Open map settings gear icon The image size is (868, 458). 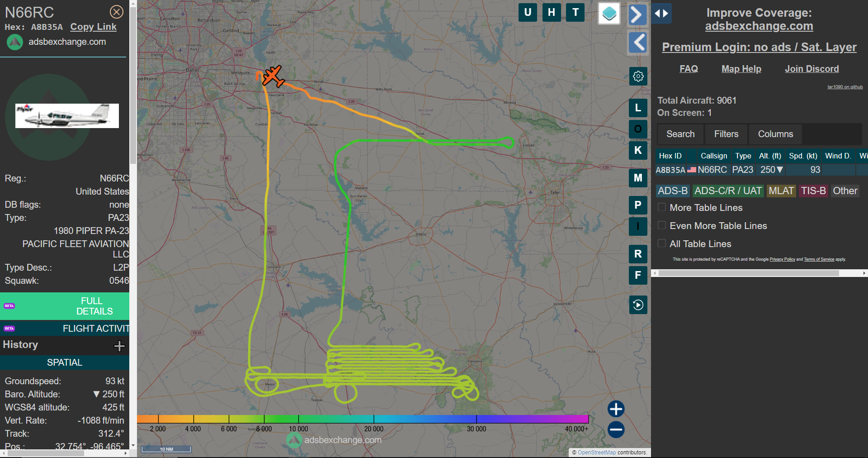(x=638, y=76)
